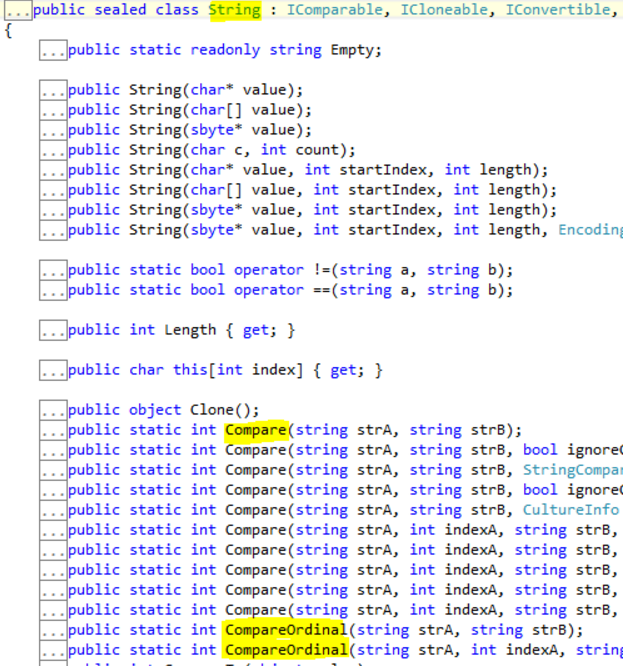Click the 'IComparable' interface name
This screenshot has width=638, height=666.
335,10
